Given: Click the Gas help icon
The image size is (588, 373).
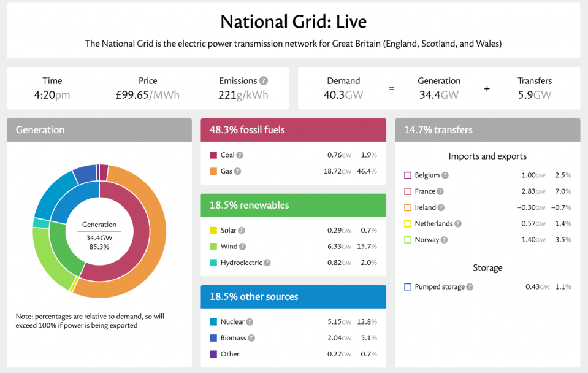Looking at the screenshot, I should coord(237,171).
